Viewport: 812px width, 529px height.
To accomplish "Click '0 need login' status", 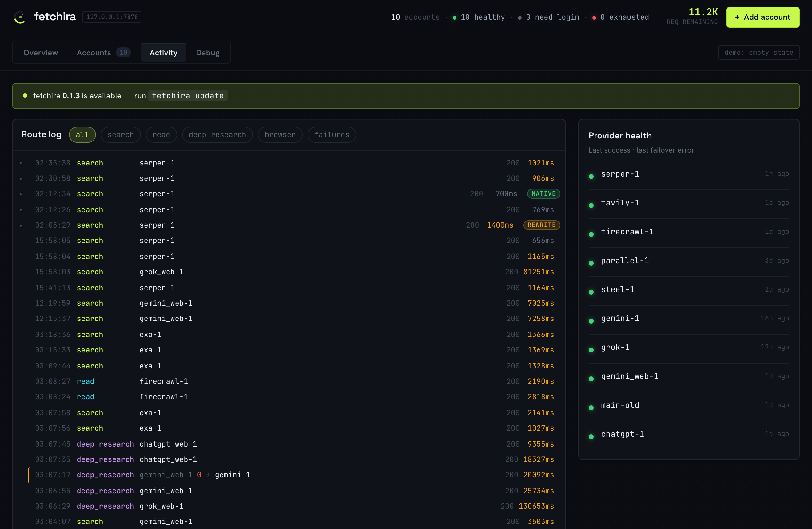I will [548, 18].
